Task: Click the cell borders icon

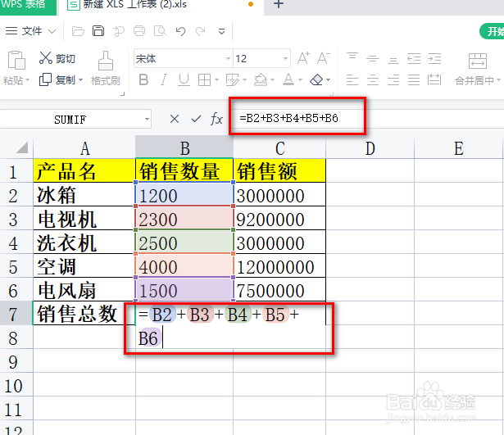Action: tap(204, 80)
